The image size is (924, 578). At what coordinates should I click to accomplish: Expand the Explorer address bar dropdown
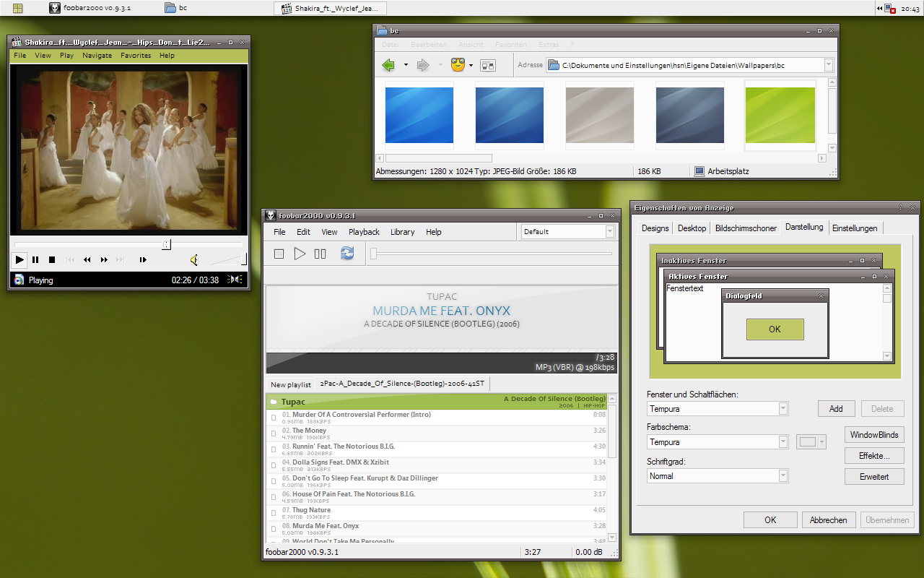click(828, 65)
